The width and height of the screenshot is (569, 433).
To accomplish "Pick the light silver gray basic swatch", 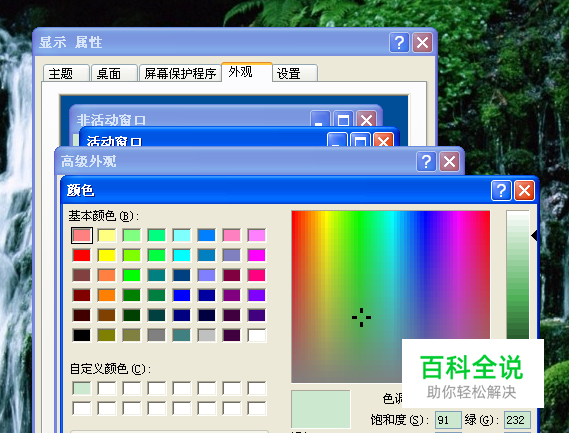I will pyautogui.click(x=206, y=335).
